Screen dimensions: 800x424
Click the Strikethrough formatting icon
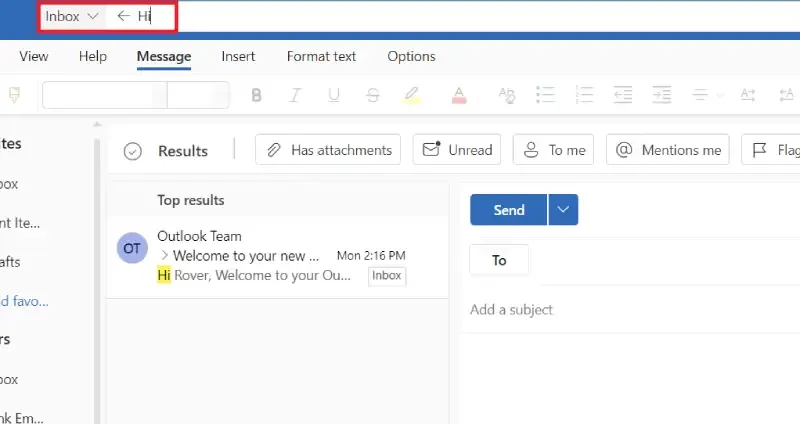(373, 95)
